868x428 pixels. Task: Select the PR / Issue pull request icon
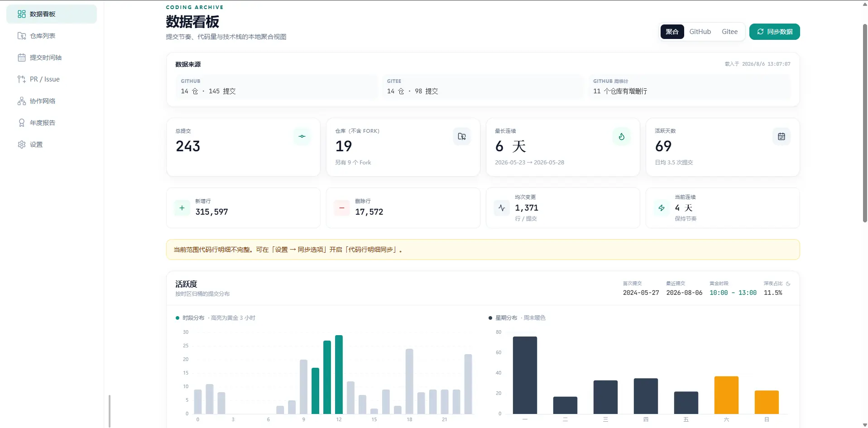[x=21, y=79]
